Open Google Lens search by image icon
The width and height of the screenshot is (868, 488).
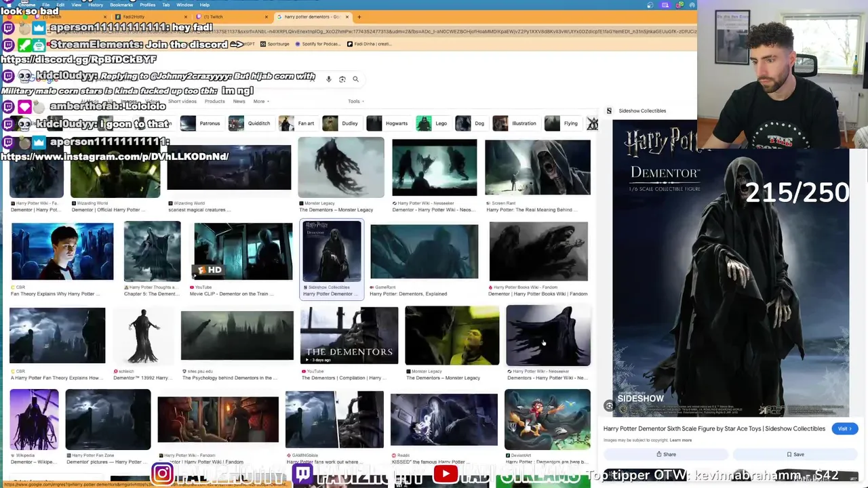pos(342,79)
